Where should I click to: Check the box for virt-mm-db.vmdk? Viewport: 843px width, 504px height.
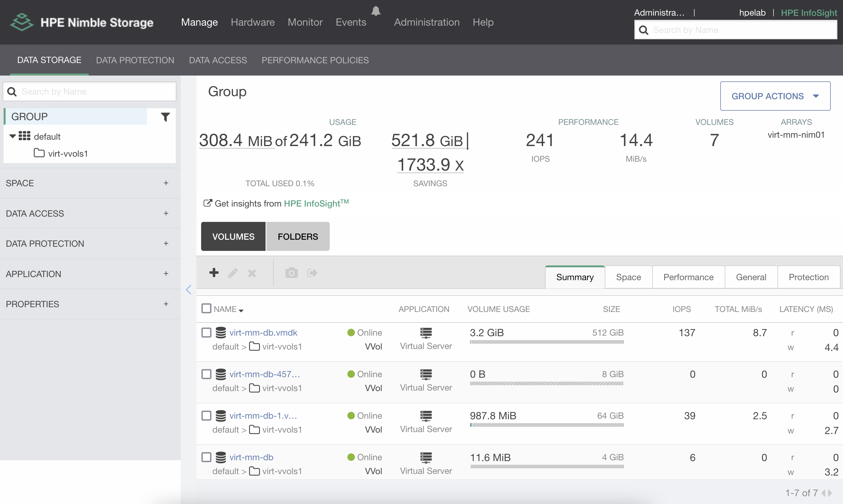coord(206,333)
